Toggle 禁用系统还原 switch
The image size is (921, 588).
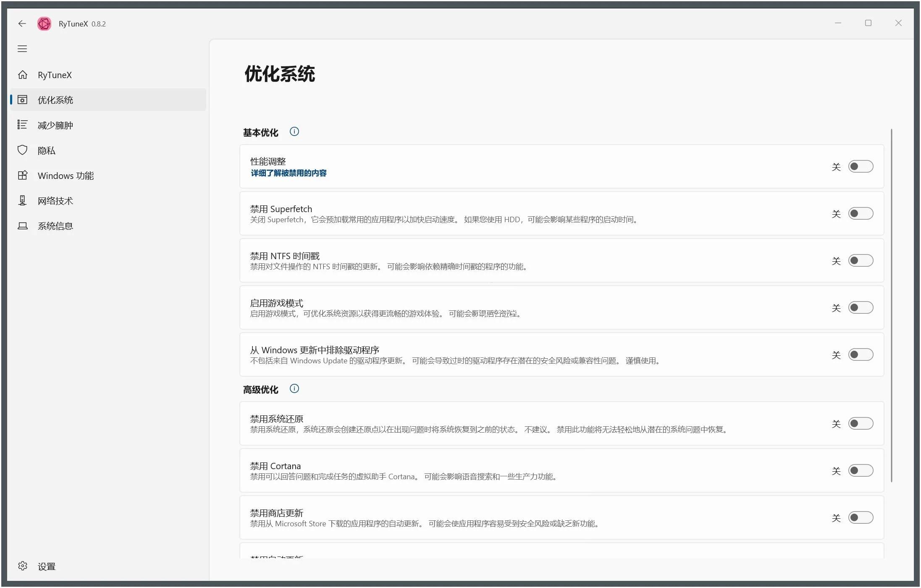[861, 423]
